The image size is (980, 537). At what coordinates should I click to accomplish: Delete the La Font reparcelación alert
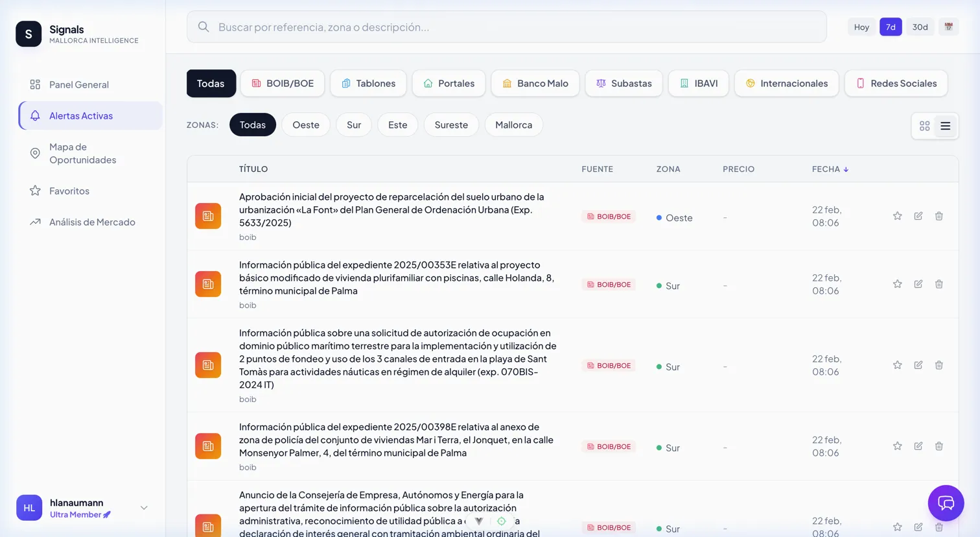pos(939,216)
